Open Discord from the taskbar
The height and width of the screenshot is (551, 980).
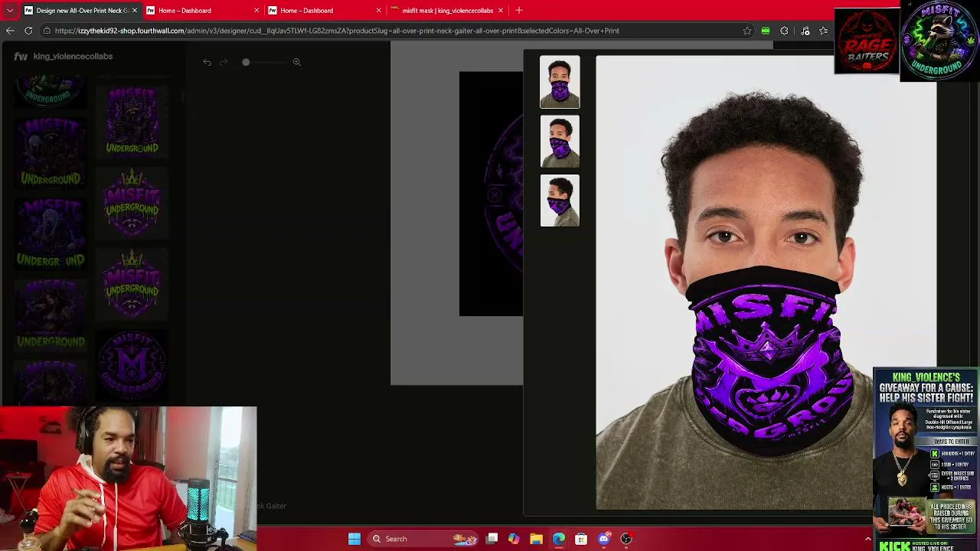coord(604,539)
